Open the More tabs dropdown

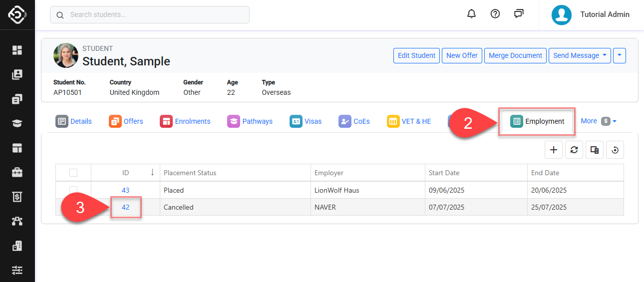599,121
